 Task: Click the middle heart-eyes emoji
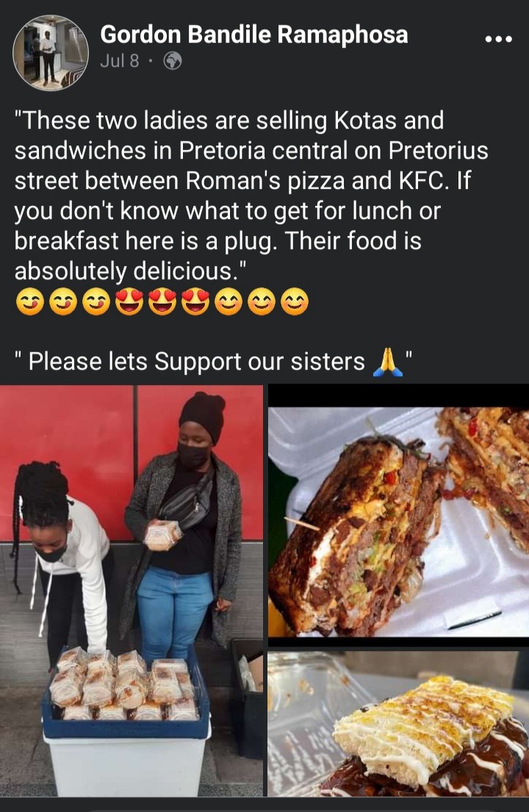pyautogui.click(x=162, y=302)
